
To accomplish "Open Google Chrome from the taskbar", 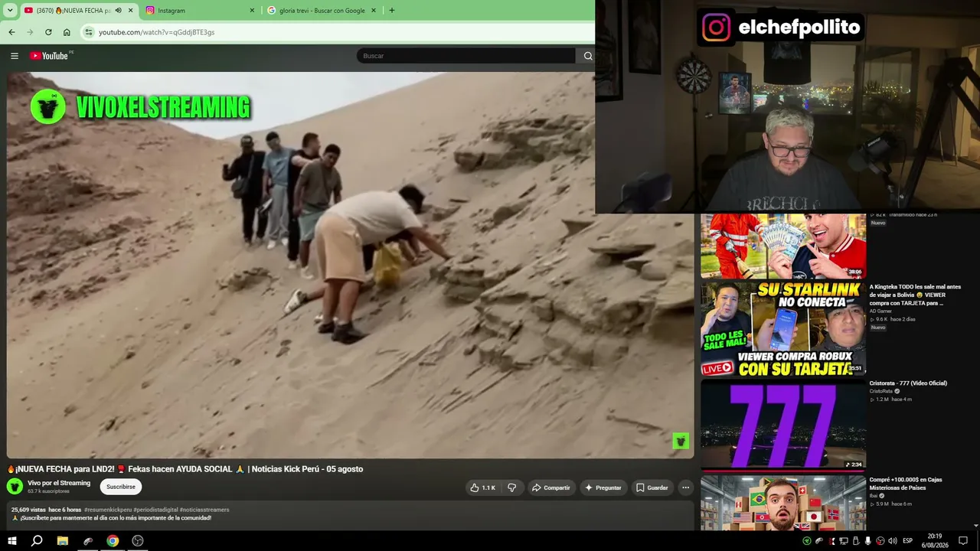I will click(113, 540).
